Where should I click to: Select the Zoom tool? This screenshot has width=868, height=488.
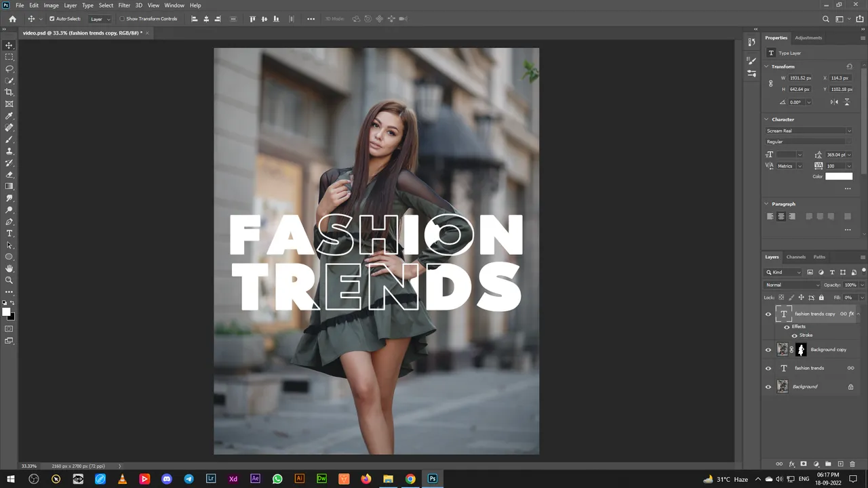9,280
